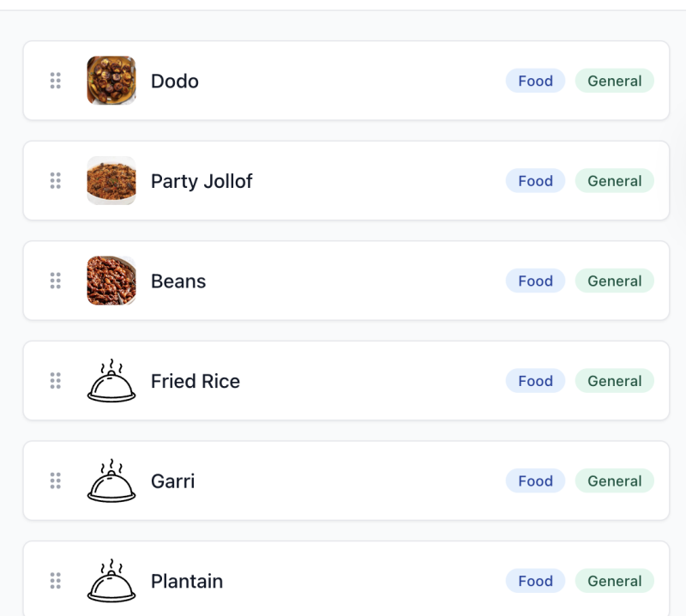Click the steaming platter icon for Plantain

(111, 581)
